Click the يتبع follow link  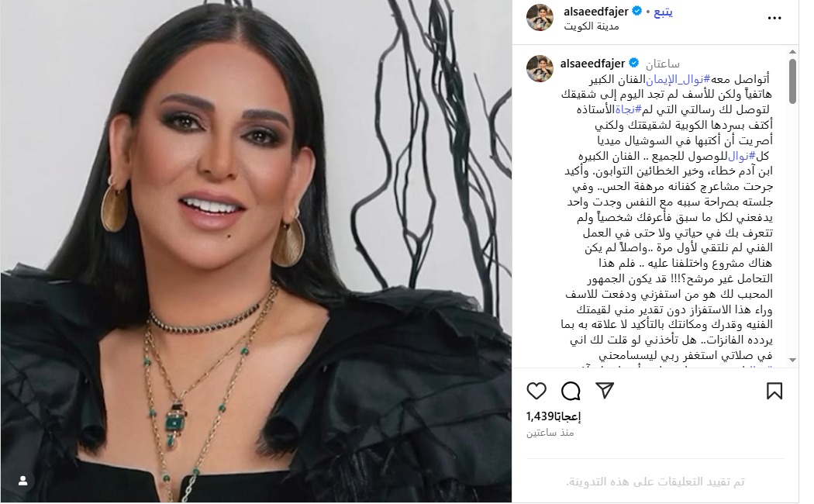coord(663,12)
